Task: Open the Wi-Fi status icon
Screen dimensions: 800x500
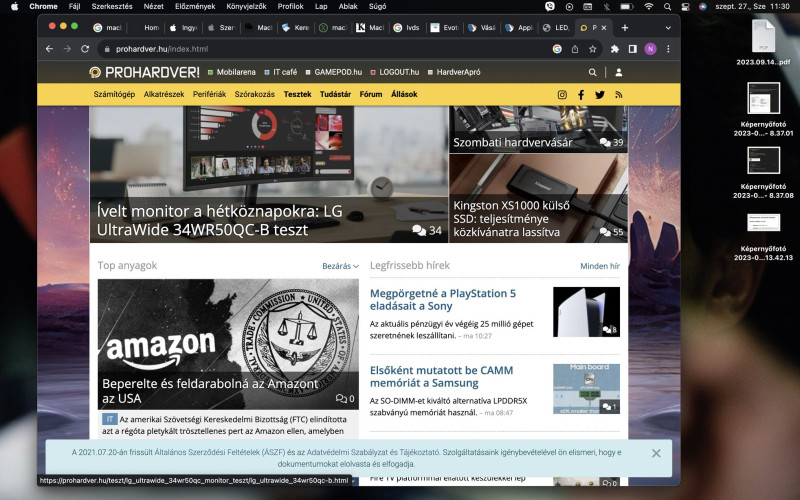Action: pos(648,7)
